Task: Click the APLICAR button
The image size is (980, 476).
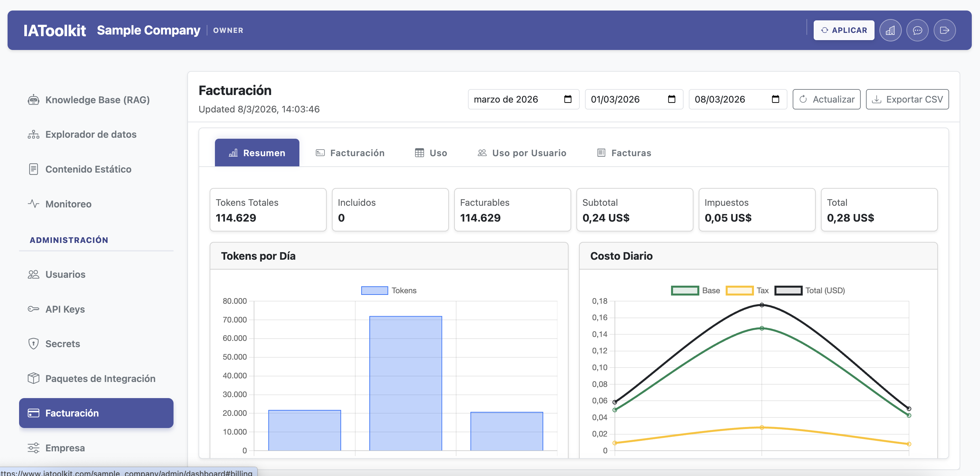Action: click(844, 30)
